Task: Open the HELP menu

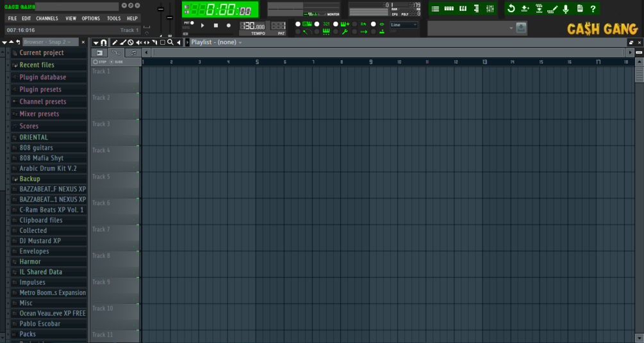Action: pyautogui.click(x=132, y=19)
